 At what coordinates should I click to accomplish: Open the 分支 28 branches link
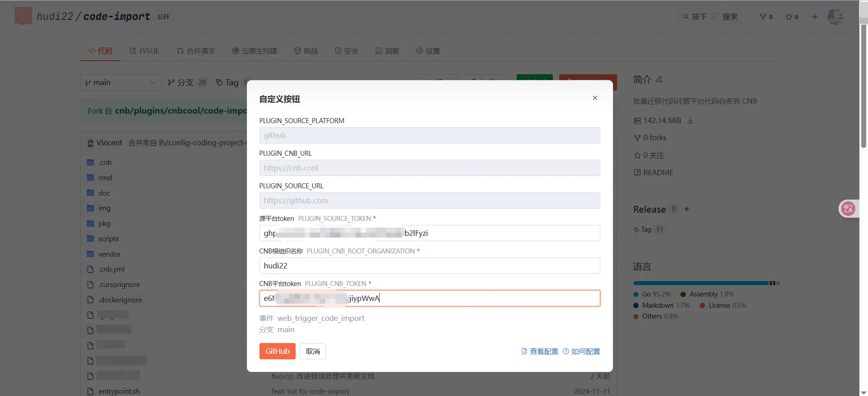187,82
